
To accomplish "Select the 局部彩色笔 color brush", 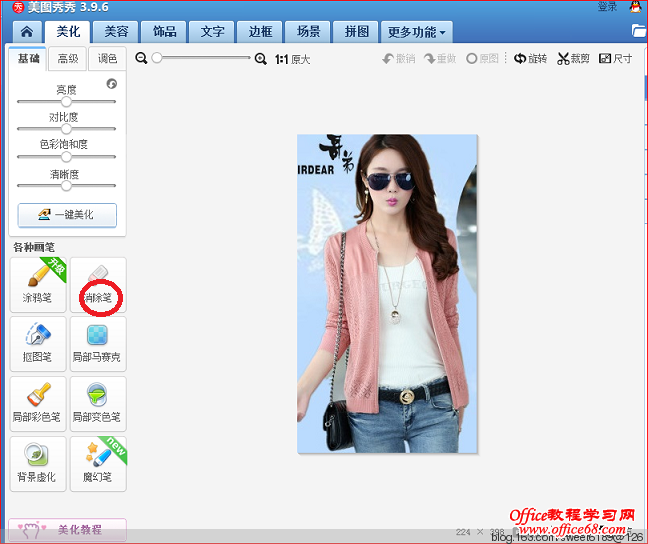I will click(x=38, y=403).
